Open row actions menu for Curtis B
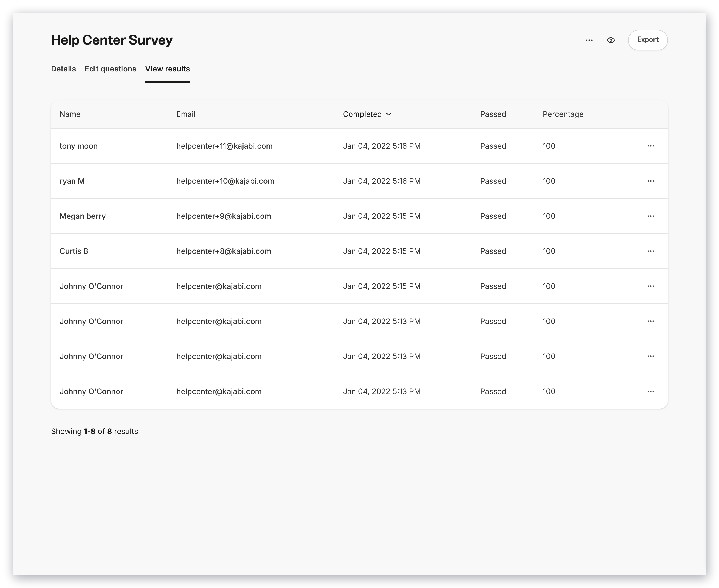 [x=650, y=251]
